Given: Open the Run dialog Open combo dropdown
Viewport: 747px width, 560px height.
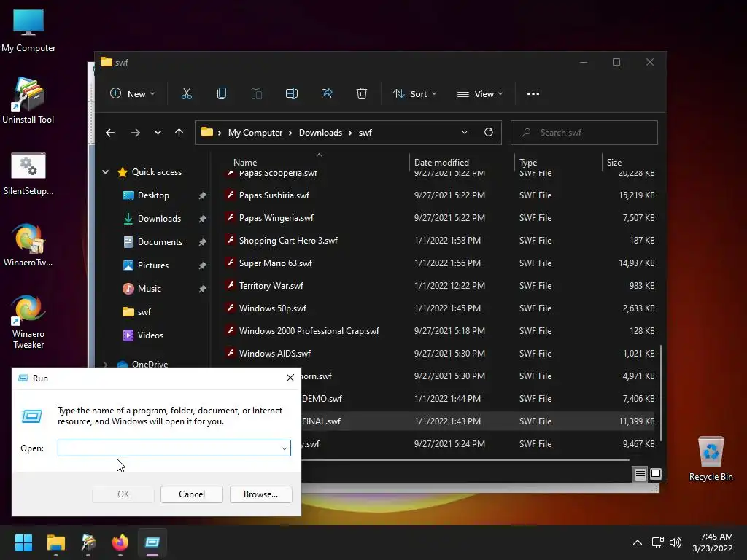Looking at the screenshot, I should (x=284, y=448).
